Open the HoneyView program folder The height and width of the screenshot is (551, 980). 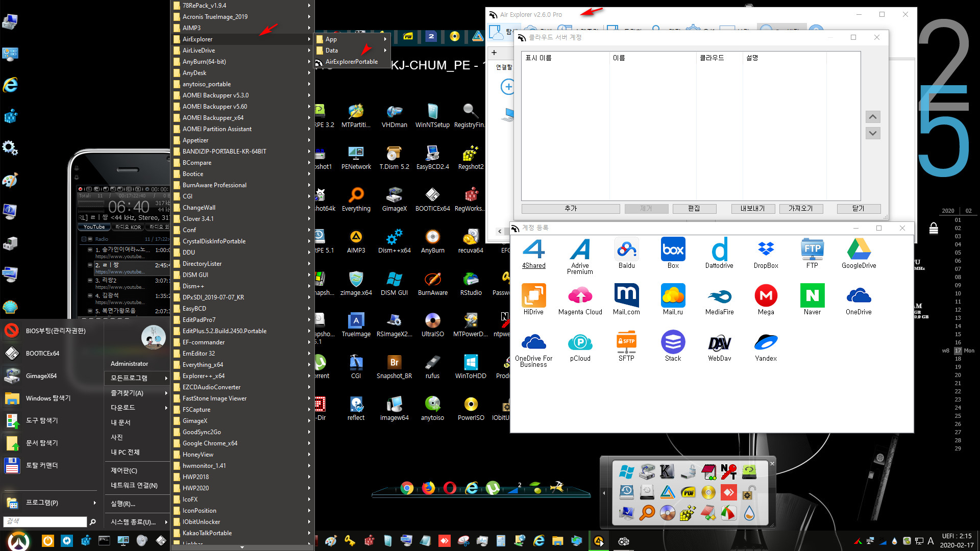point(242,455)
